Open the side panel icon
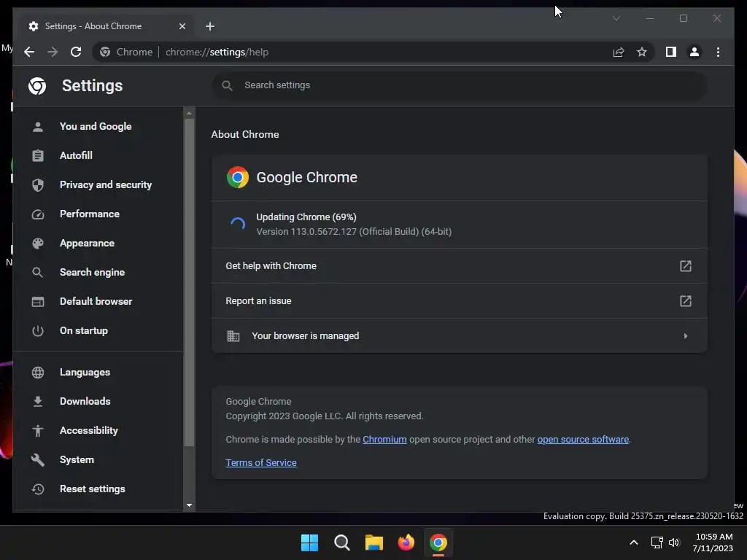Viewport: 747px width, 560px height. 671,52
